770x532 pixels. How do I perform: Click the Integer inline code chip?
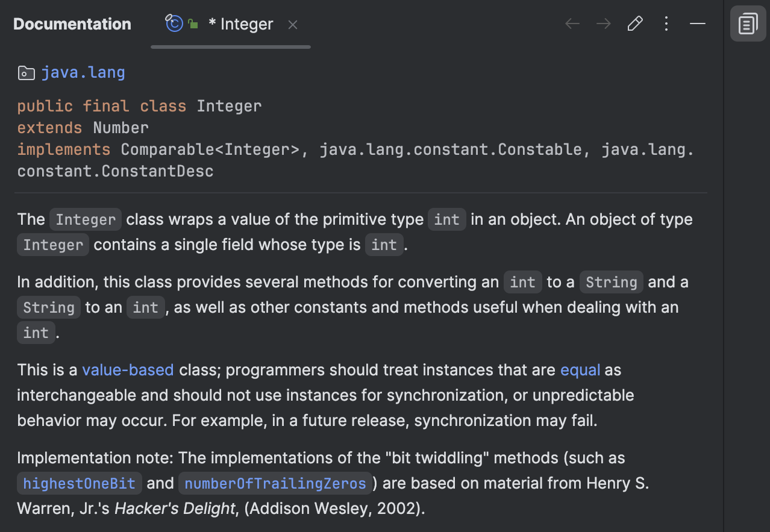(85, 219)
